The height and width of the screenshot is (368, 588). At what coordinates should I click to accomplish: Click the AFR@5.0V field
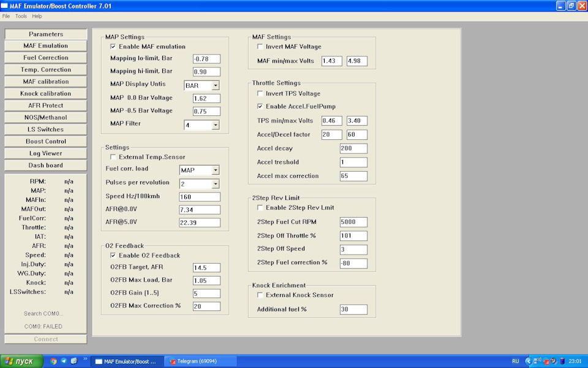pos(200,222)
